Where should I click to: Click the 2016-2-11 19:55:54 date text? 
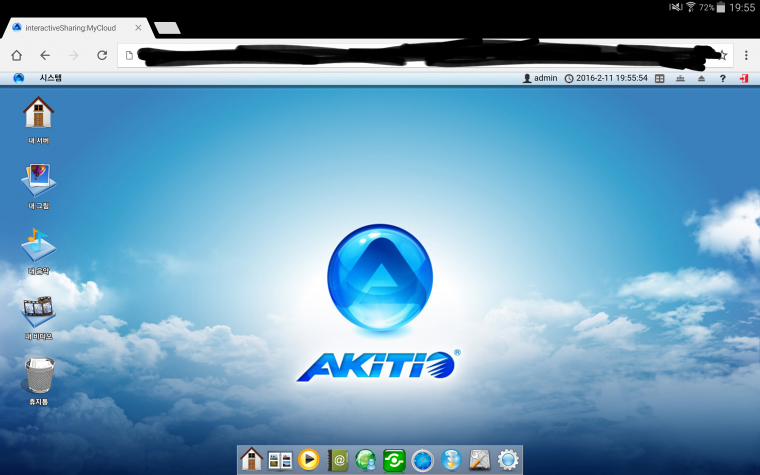612,78
